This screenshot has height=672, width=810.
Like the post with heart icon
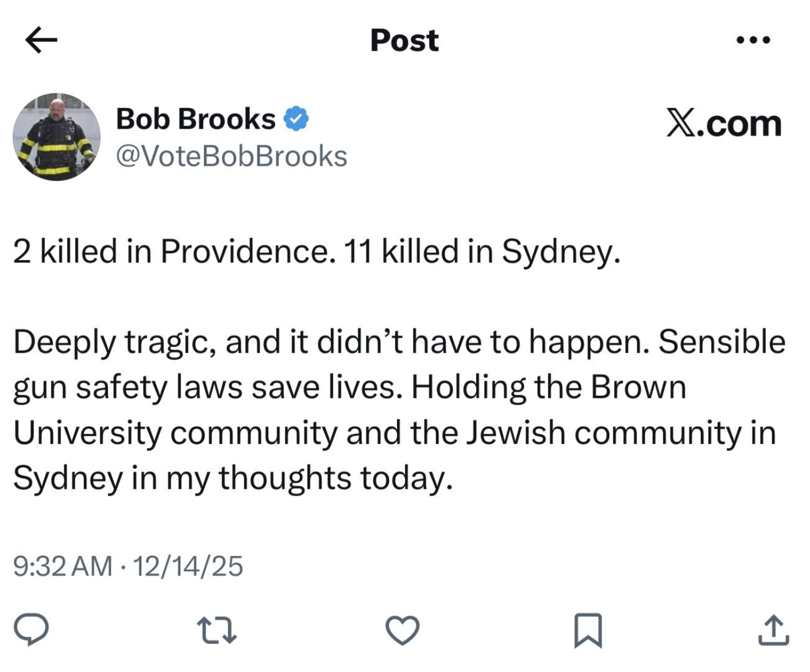(402, 630)
